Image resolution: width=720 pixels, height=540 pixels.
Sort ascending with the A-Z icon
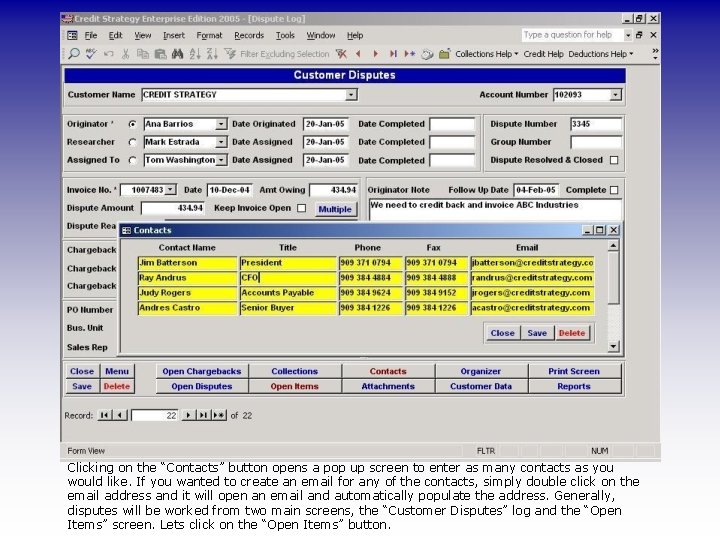point(195,54)
